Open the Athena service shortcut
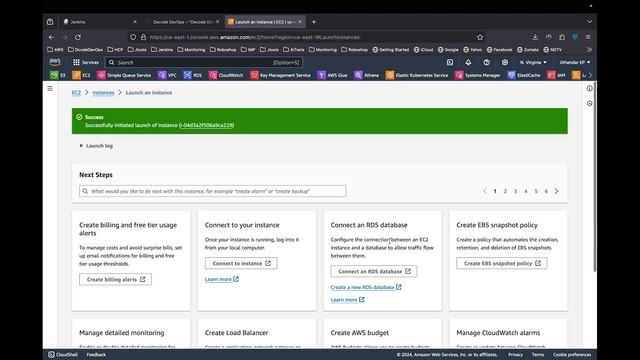Viewport: 640px width, 360px height. (x=366, y=75)
